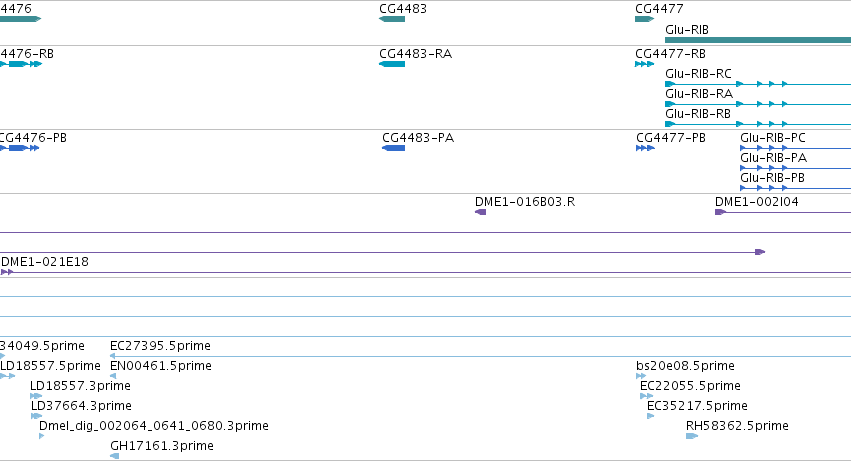The image size is (851, 461).
Task: Click the Glu-RIB-RA transcript label
Action: click(x=698, y=94)
